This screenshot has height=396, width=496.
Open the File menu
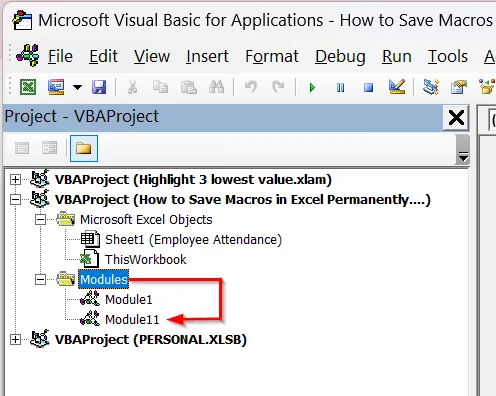(x=60, y=56)
